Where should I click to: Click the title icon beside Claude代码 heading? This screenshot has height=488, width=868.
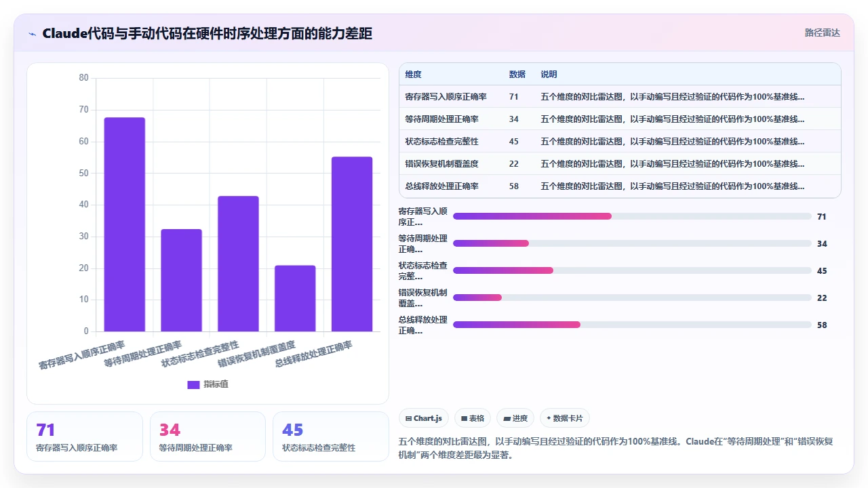32,34
